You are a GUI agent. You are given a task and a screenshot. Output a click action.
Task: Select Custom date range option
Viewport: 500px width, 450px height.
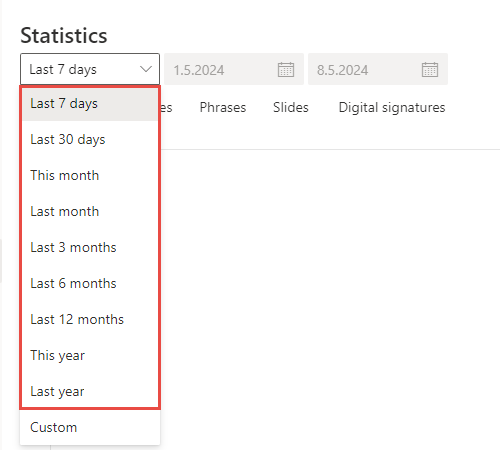pos(90,427)
